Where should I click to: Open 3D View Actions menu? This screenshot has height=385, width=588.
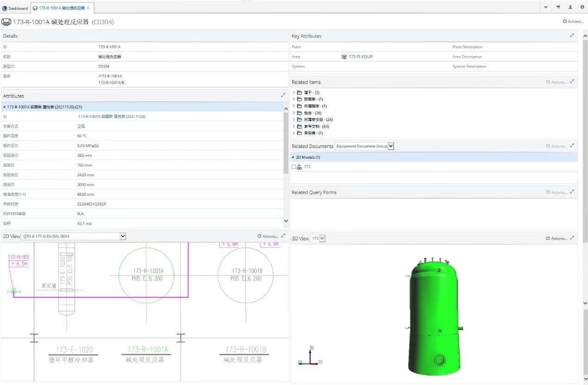pyautogui.click(x=556, y=238)
